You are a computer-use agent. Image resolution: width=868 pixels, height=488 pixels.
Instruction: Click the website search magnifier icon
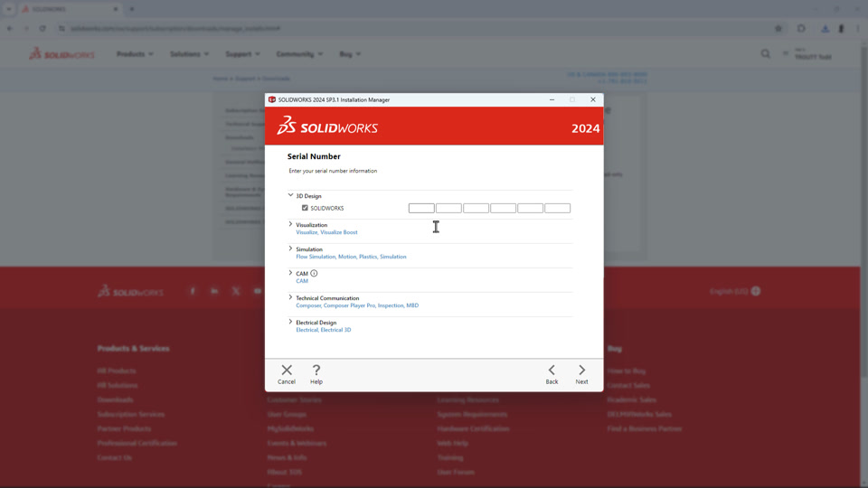[766, 53]
